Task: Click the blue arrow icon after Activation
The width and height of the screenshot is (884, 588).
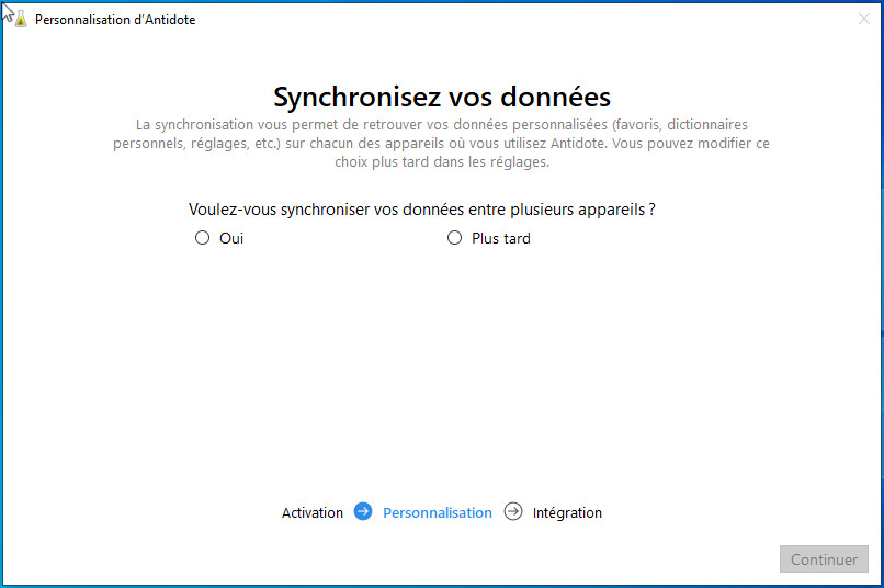Action: pyautogui.click(x=362, y=511)
